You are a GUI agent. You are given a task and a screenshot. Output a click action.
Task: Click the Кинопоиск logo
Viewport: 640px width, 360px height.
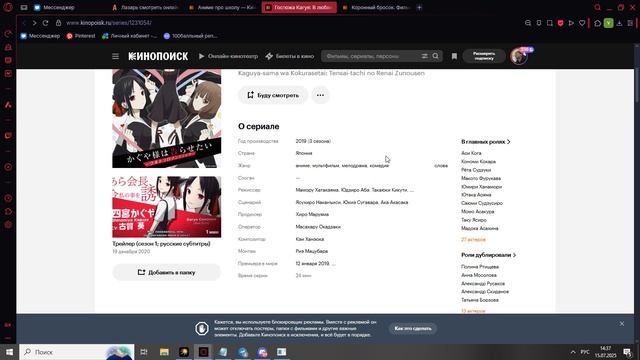tap(158, 56)
